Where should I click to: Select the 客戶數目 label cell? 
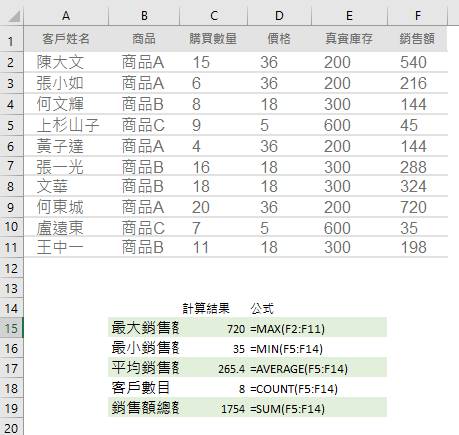point(144,388)
